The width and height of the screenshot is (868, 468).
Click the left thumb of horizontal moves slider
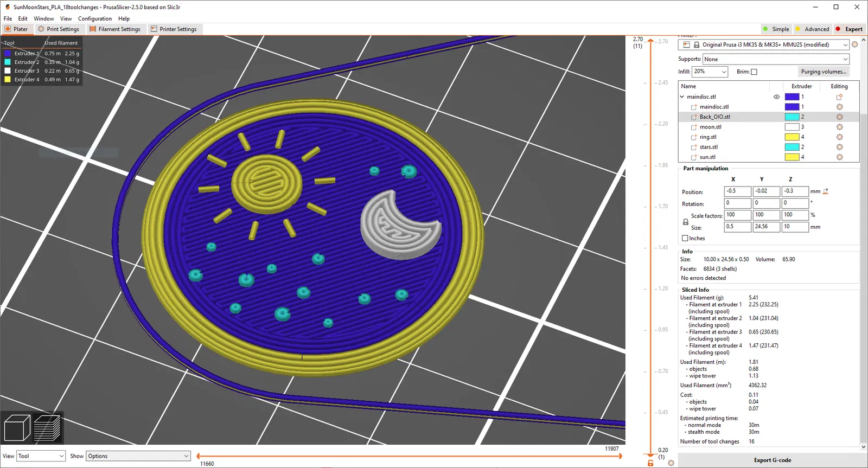click(x=198, y=456)
